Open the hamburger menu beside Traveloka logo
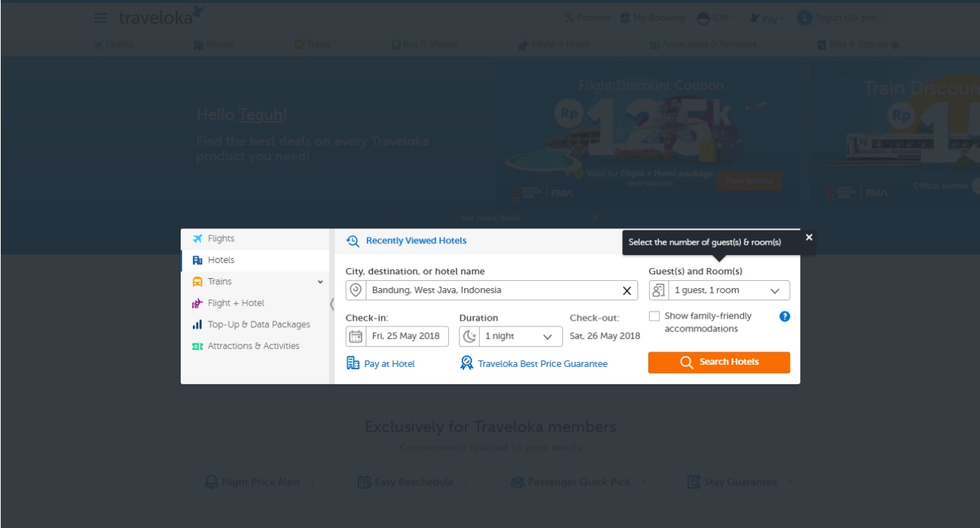The height and width of the screenshot is (528, 980). (x=101, y=18)
